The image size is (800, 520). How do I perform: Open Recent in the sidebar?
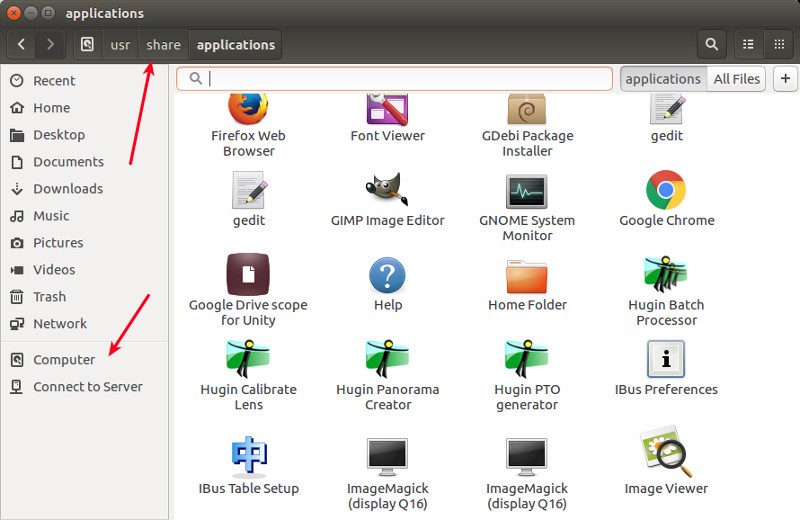(x=85, y=81)
